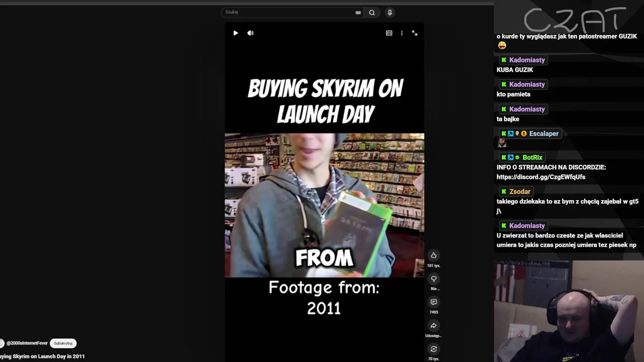Click the KUBA GUZIK chat message
Screen dimensions: 644x362
tap(515, 70)
